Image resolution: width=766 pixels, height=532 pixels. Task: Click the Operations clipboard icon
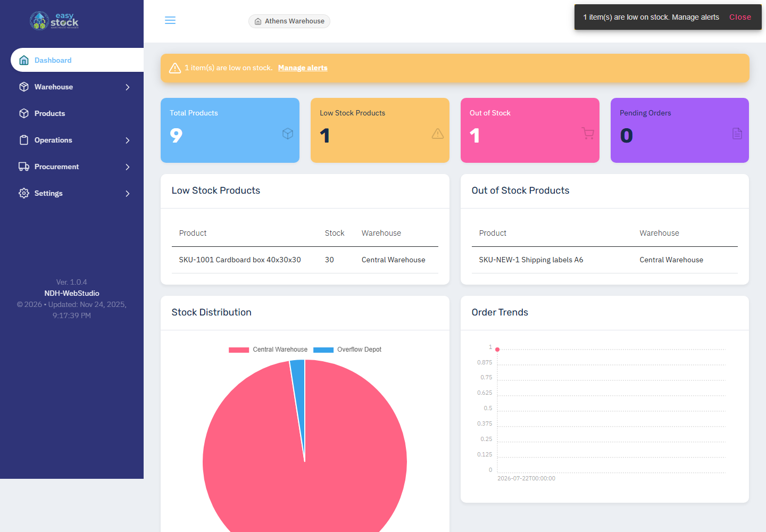tap(24, 140)
